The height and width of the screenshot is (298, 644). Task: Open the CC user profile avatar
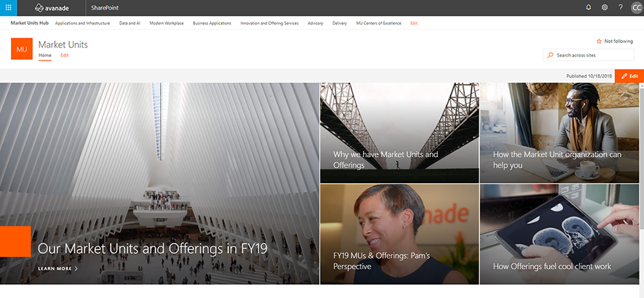pos(636,7)
